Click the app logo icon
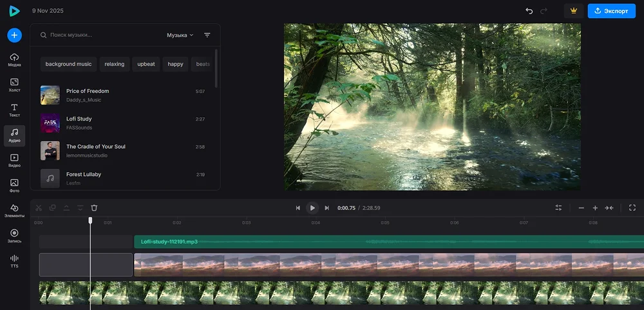Image resolution: width=644 pixels, height=310 pixels. coord(14,11)
